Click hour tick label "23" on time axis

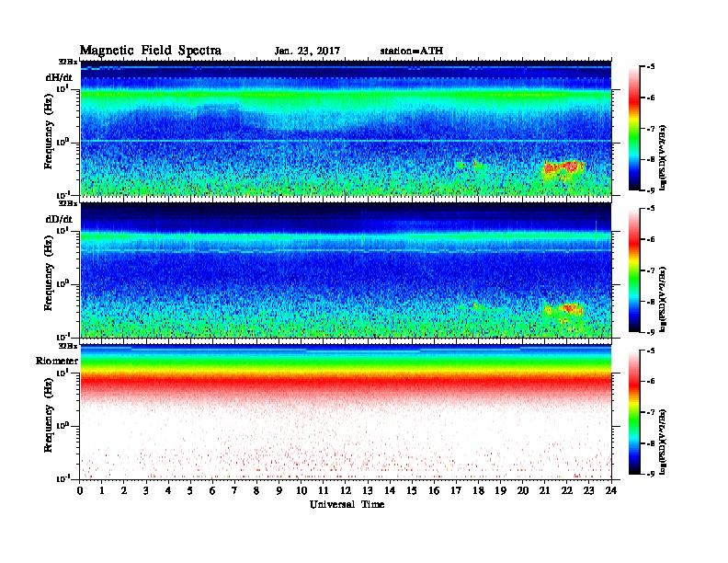pos(588,491)
